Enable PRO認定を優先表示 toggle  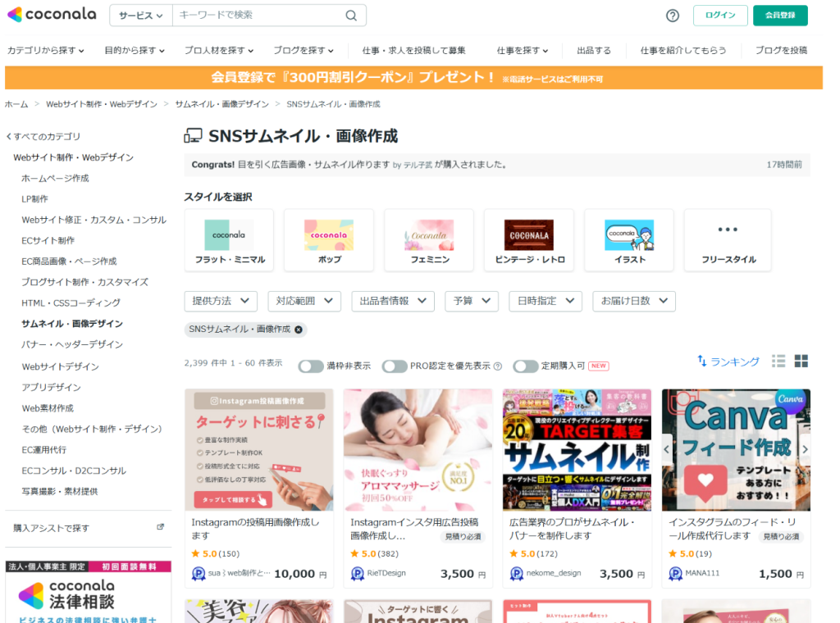click(x=395, y=366)
